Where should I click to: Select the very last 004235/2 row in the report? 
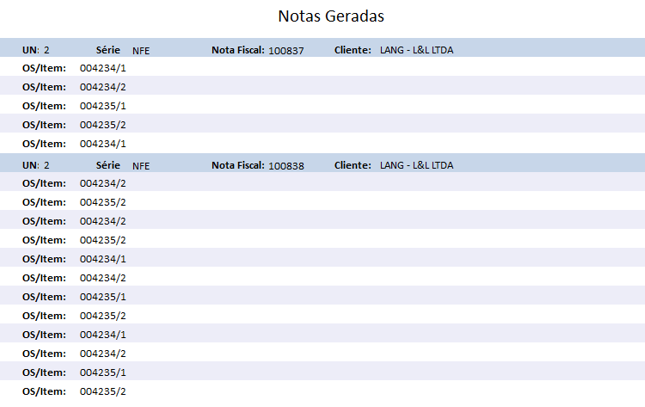click(x=103, y=391)
